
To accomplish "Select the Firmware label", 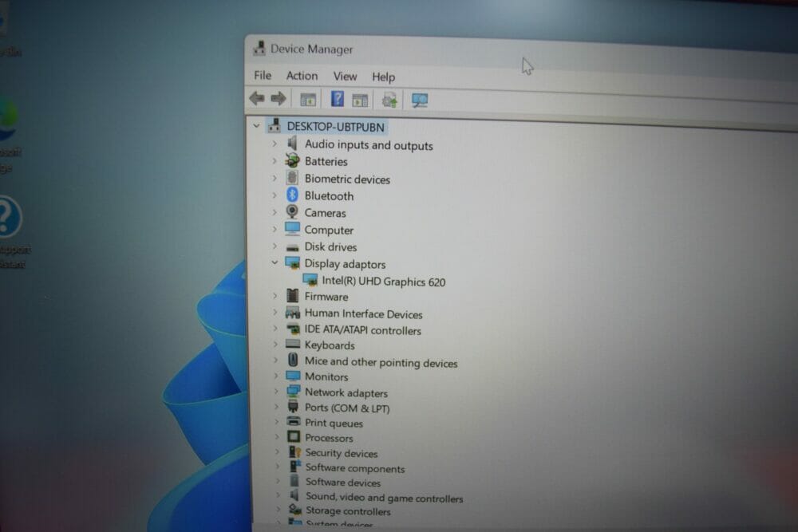I will point(326,296).
